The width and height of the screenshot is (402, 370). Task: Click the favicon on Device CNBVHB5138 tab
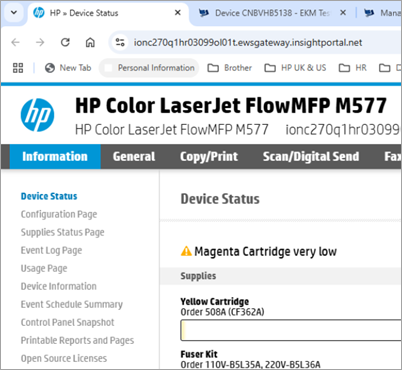204,13
